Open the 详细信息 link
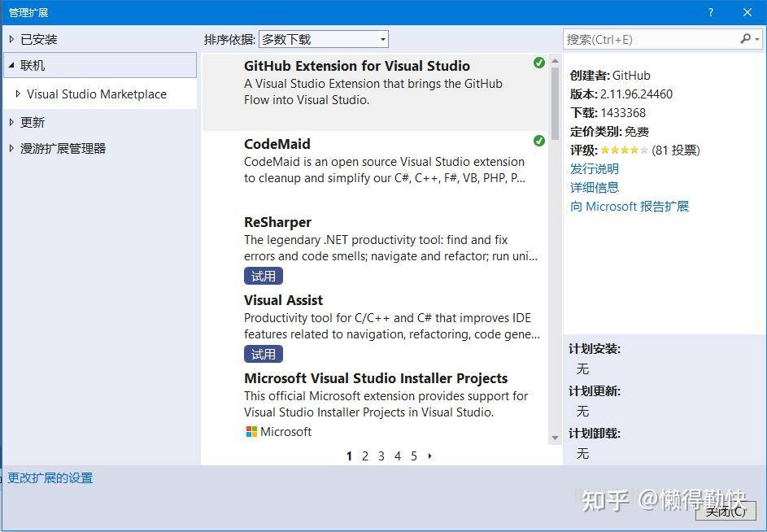The height and width of the screenshot is (532, 767). point(595,187)
